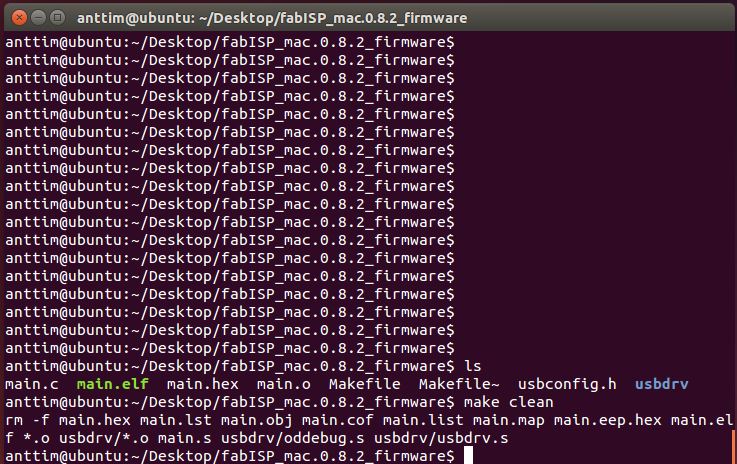The height and width of the screenshot is (464, 737).
Task: Click the 'ls' command text
Action: (473, 366)
